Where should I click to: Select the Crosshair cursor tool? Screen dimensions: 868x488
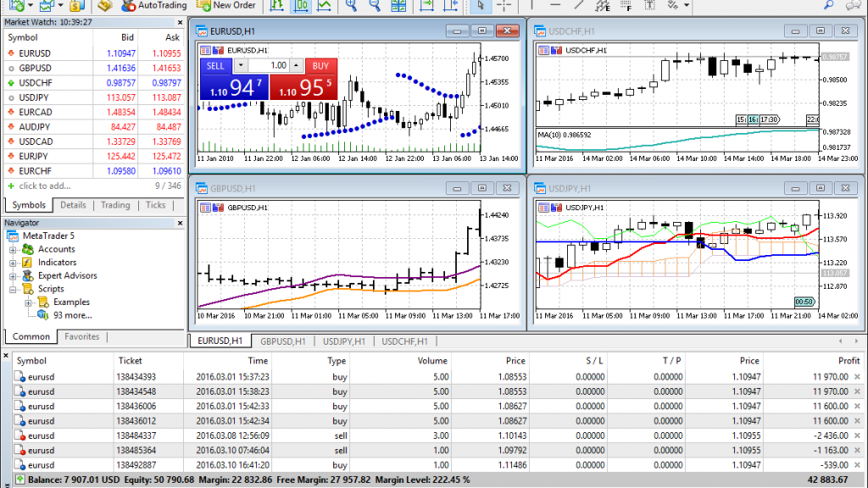point(504,5)
